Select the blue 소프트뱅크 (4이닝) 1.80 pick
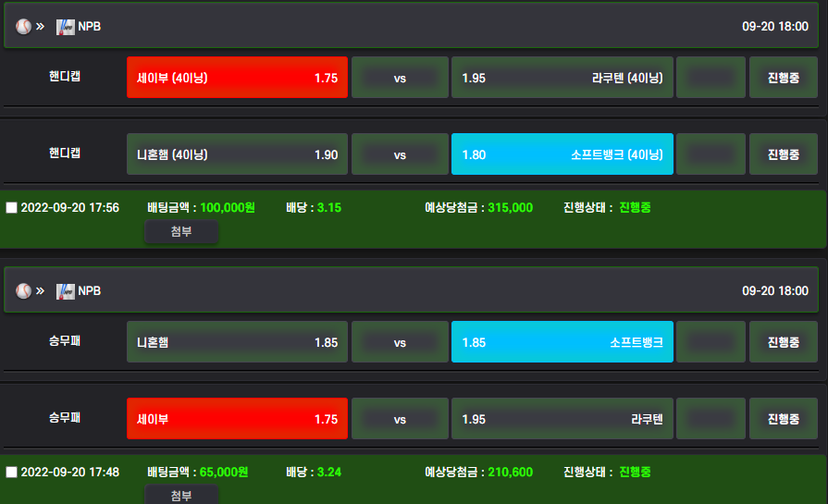Screen dimensions: 828x504 pos(562,154)
